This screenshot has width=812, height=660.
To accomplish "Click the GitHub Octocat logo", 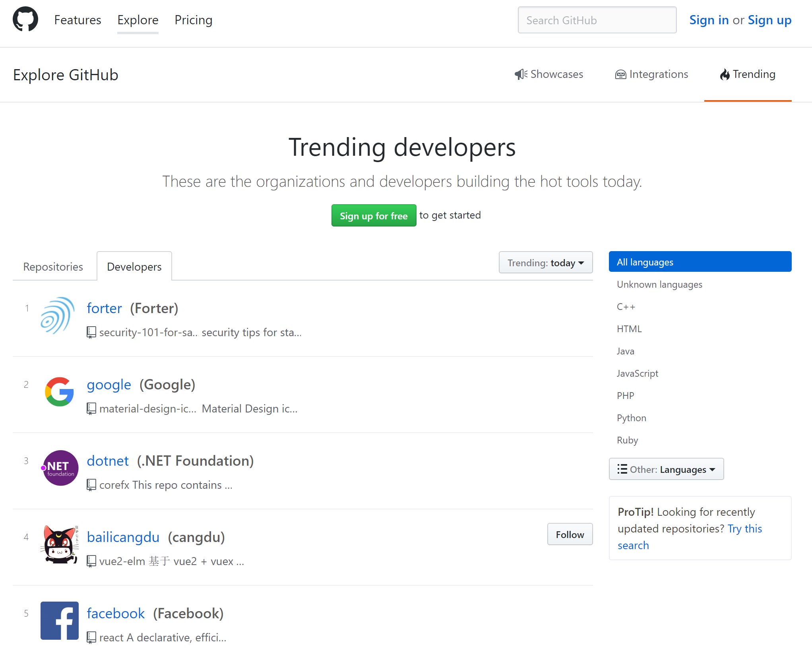I will (x=25, y=19).
